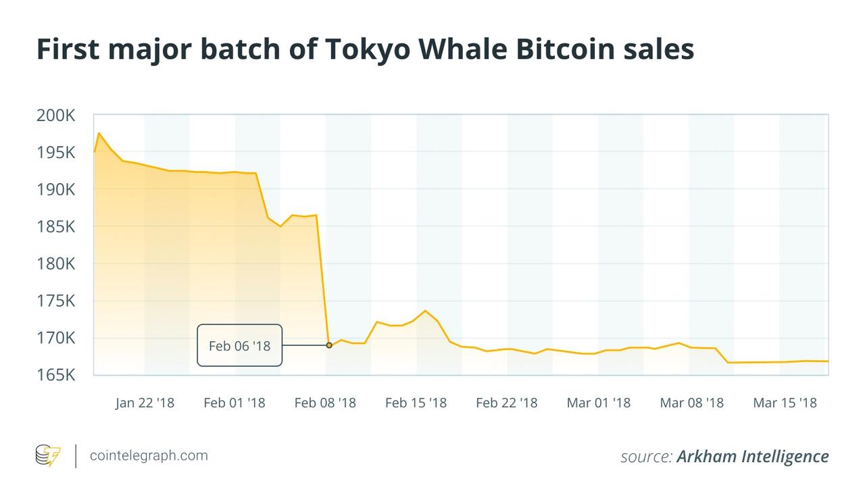Click the 195K y-axis label
This screenshot has width=865, height=504.
tap(55, 153)
